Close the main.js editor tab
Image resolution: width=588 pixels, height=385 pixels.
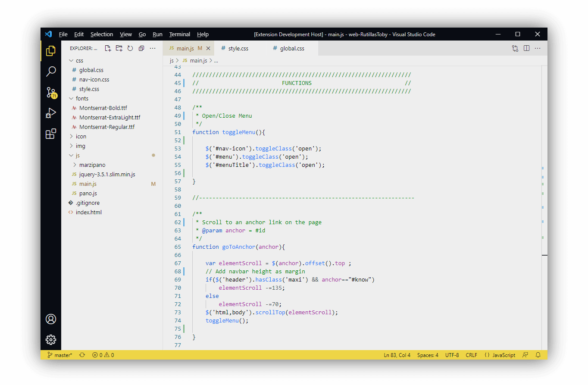[x=208, y=48]
